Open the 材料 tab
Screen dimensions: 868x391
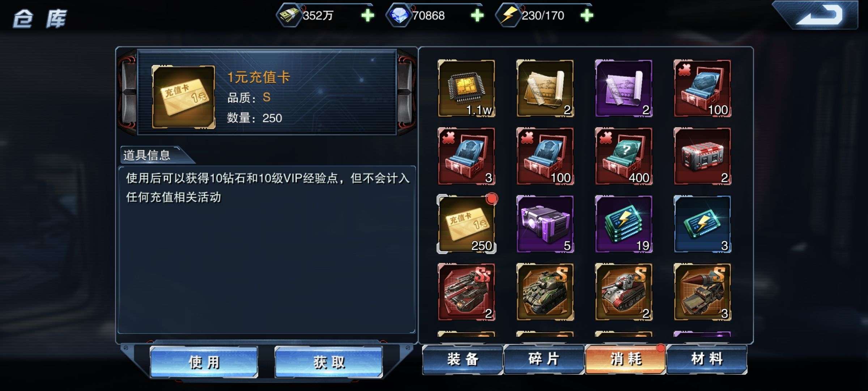[707, 360]
